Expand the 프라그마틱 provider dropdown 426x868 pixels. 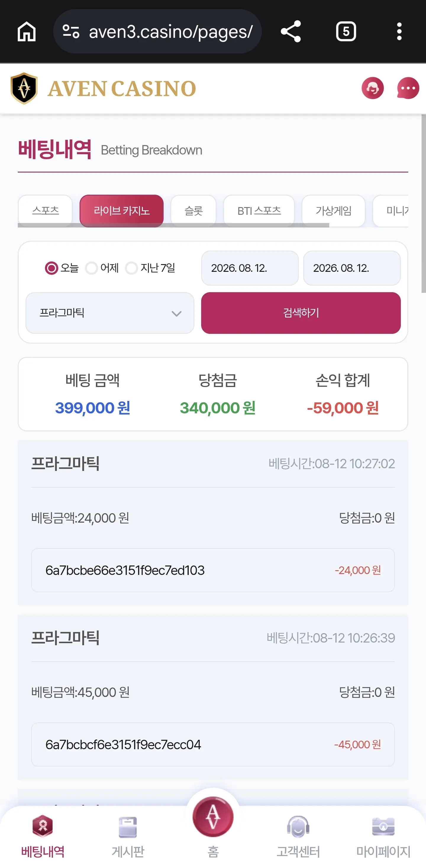point(110,313)
